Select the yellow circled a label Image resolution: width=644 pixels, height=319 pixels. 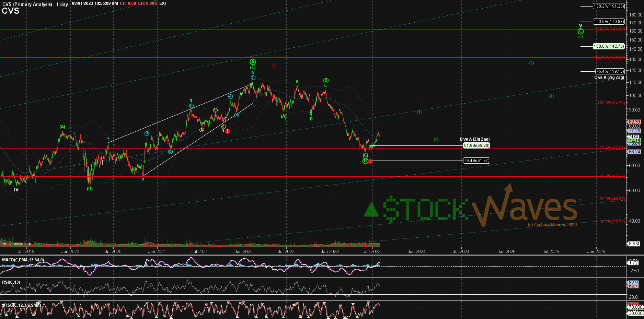[x=202, y=130]
